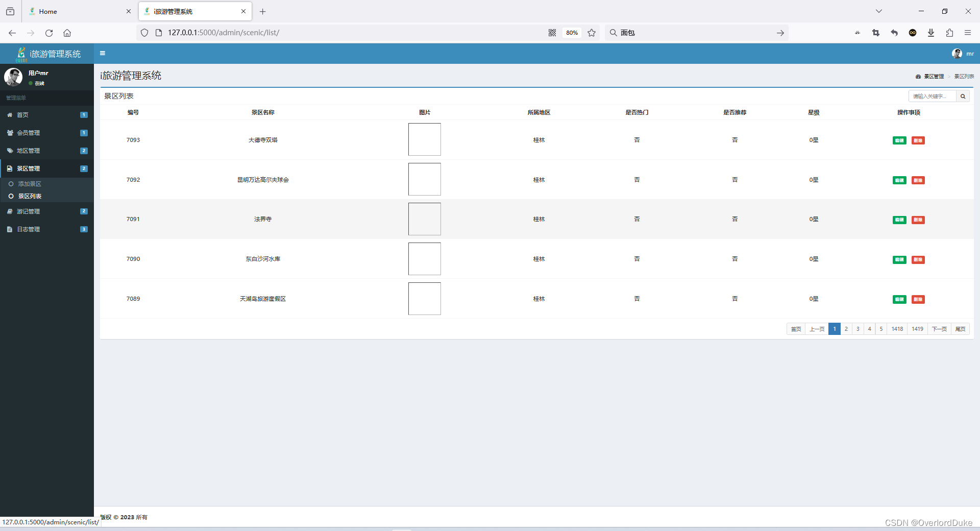Toggle the sidebar hamburger menu icon
Image resolution: width=980 pixels, height=531 pixels.
[103, 53]
